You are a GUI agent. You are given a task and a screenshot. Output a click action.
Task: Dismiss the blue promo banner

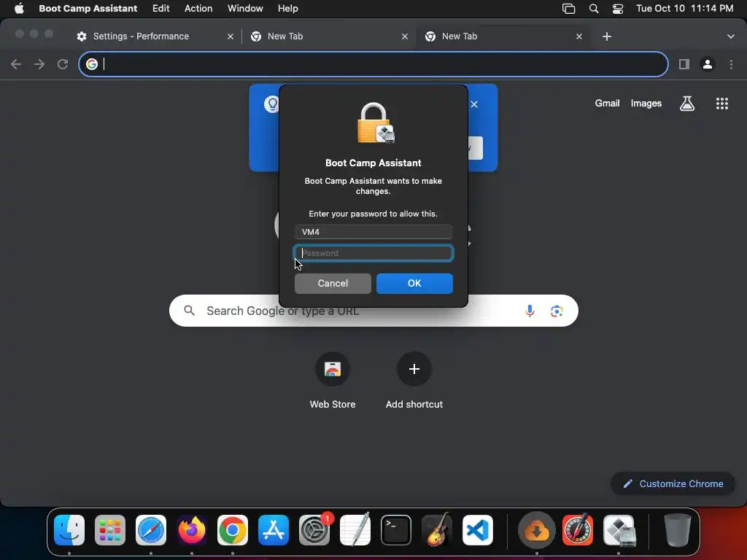tap(474, 104)
